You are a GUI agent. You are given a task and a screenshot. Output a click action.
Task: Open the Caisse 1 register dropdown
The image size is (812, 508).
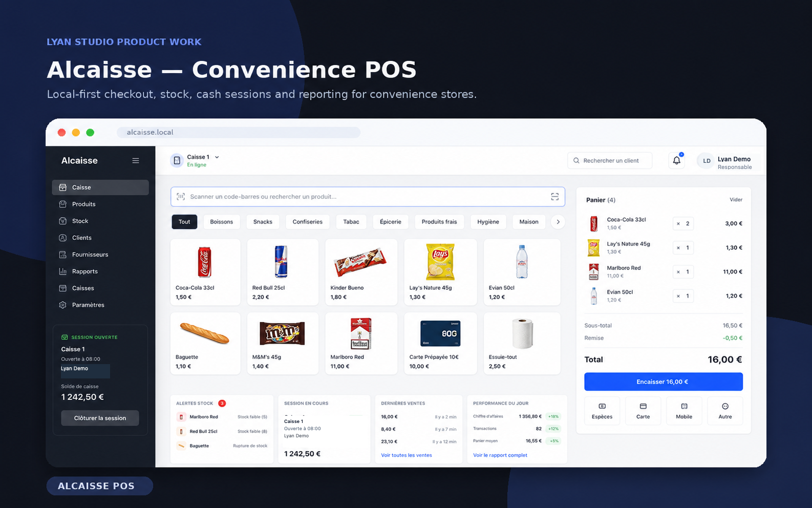point(203,157)
